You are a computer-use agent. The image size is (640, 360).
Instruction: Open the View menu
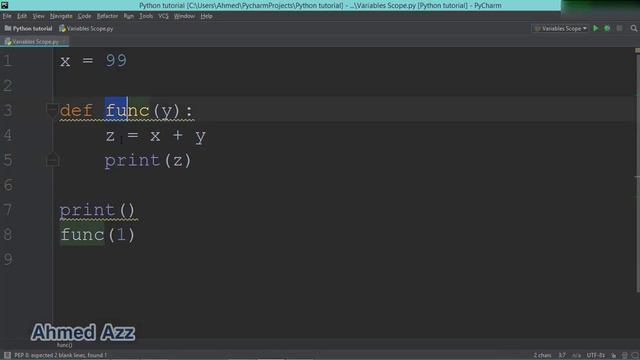click(38, 16)
